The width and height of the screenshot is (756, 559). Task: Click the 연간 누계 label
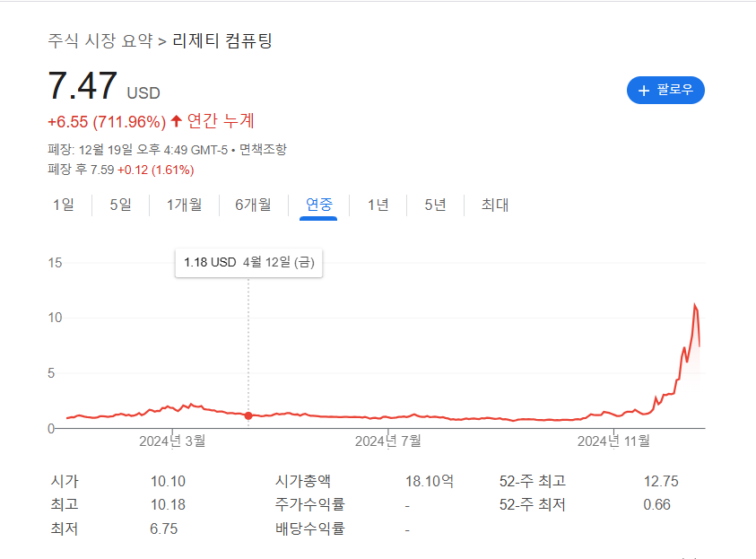pos(221,120)
